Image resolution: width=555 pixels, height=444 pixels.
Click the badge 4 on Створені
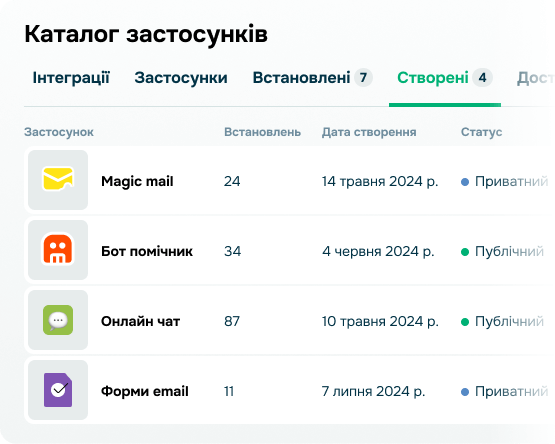(482, 78)
